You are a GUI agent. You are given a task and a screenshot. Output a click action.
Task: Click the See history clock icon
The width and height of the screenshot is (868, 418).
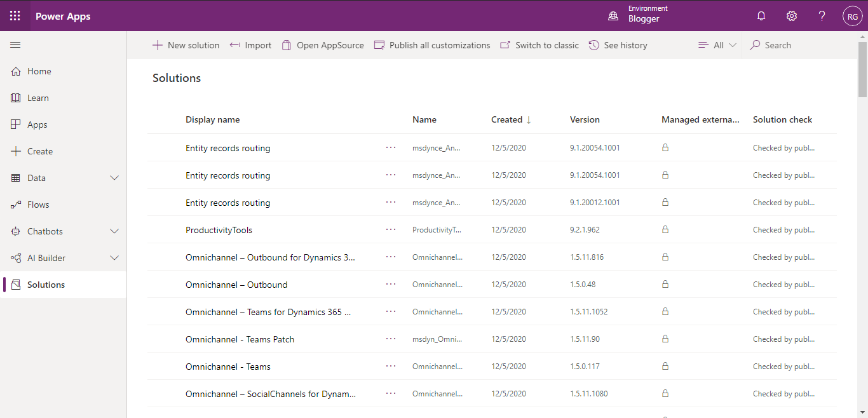pyautogui.click(x=594, y=45)
